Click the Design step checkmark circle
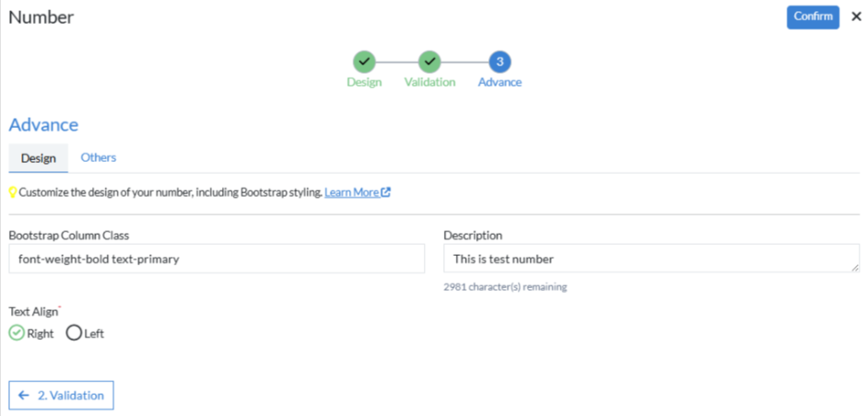868x416 pixels. point(364,62)
